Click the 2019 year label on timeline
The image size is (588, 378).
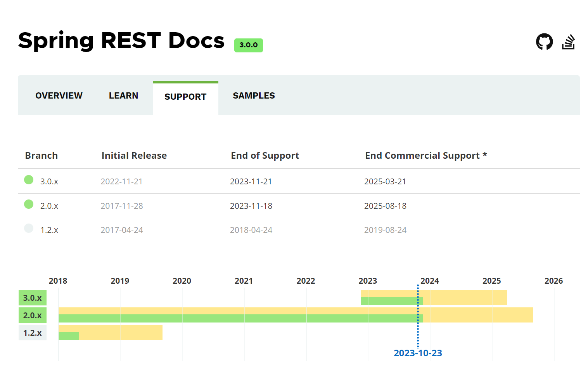120,281
